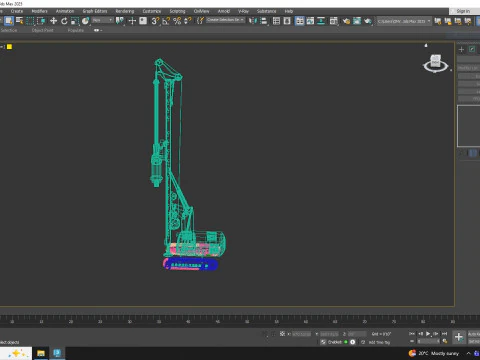Toggle Angle Snap button
The width and height of the screenshot is (480, 360).
click(166, 21)
